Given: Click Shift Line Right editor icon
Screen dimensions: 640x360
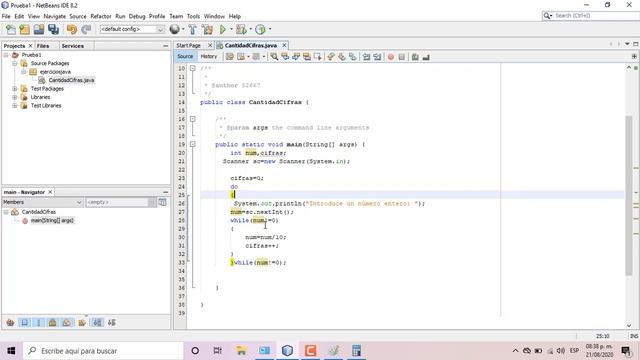Looking at the screenshot, I should pyautogui.click(x=377, y=57).
